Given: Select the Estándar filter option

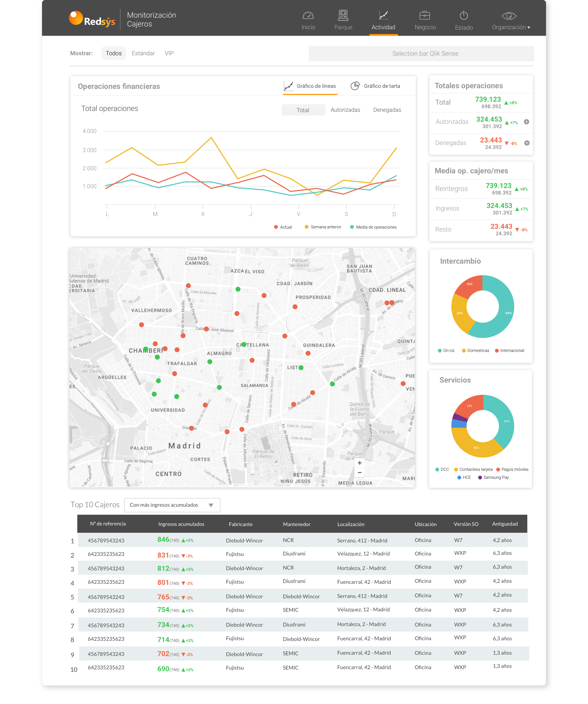Looking at the screenshot, I should coord(143,53).
